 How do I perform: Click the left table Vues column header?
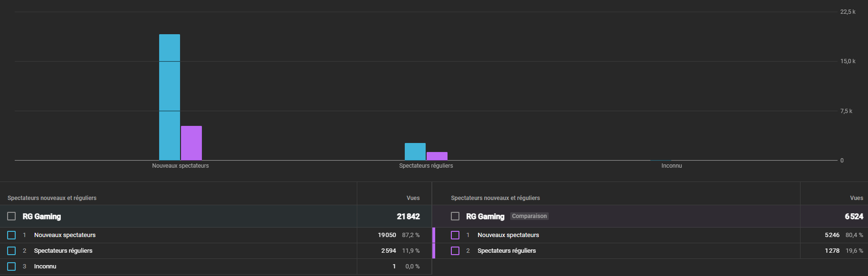pyautogui.click(x=413, y=198)
